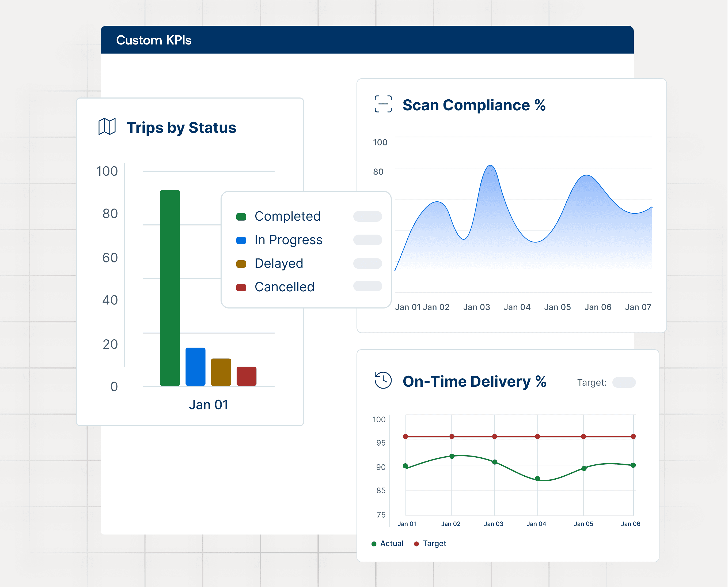Click the red Cancelled bar in the chart
Screen dimensions: 728x587
click(x=247, y=376)
